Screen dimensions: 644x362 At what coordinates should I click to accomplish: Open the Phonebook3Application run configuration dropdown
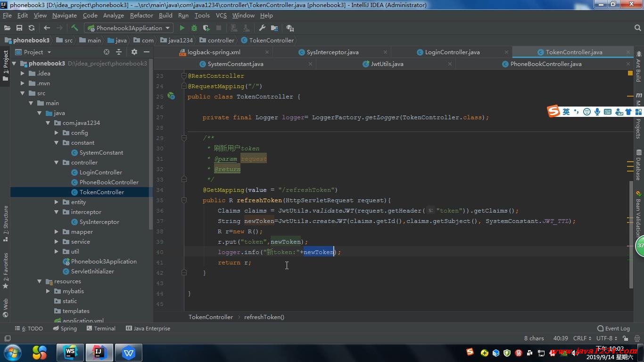tap(129, 28)
